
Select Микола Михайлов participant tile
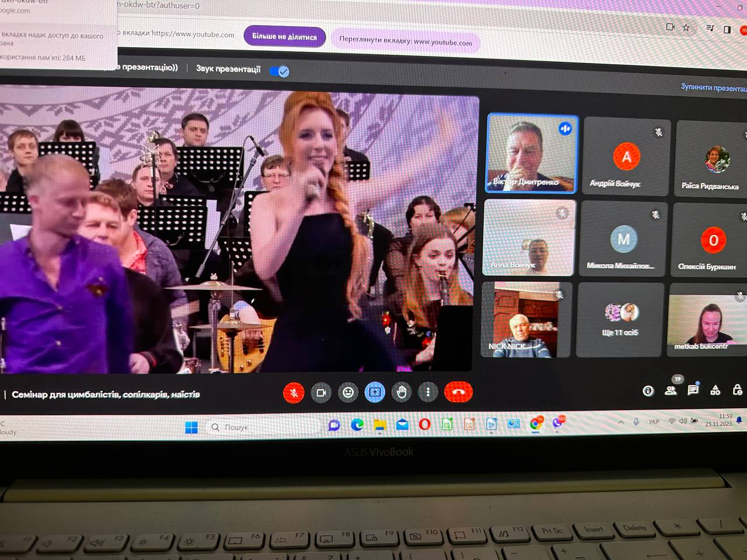pos(623,239)
